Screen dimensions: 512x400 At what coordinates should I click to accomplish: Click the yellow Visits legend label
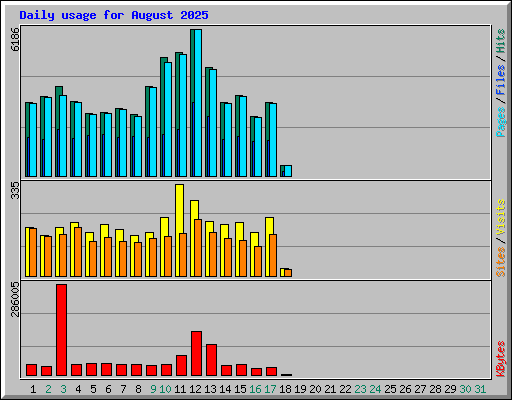501,218
